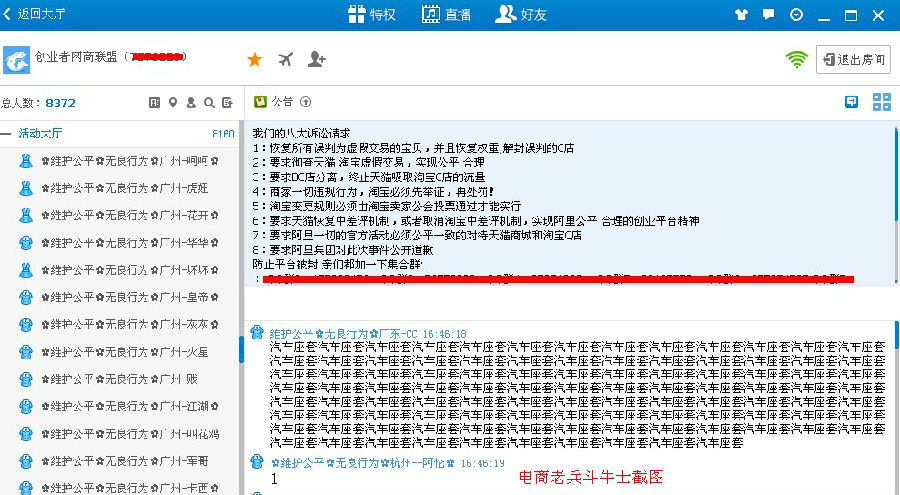Open search via magnifier icon in user panel
This screenshot has width=900, height=495.
click(209, 103)
